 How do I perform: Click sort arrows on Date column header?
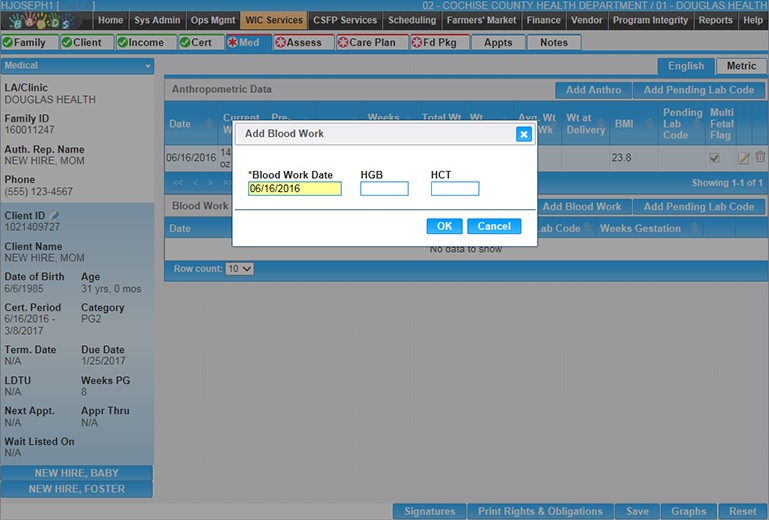coord(209,124)
